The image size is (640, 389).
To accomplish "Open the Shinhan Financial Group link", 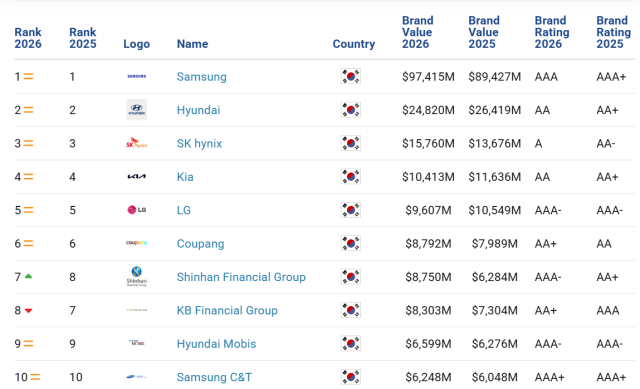I will point(241,277).
